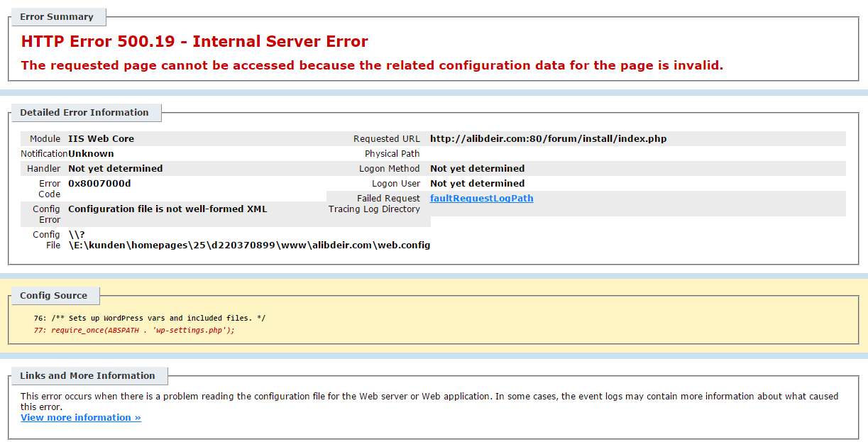Click the Physical Path field label
Viewport: 868px width, 442px height.
pos(392,154)
